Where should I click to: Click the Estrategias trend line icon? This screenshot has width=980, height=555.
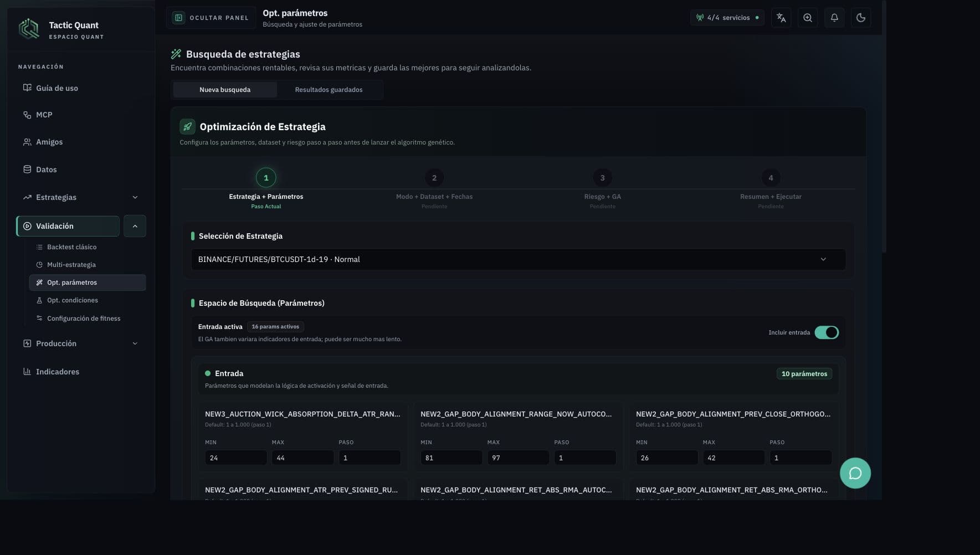pos(27,197)
